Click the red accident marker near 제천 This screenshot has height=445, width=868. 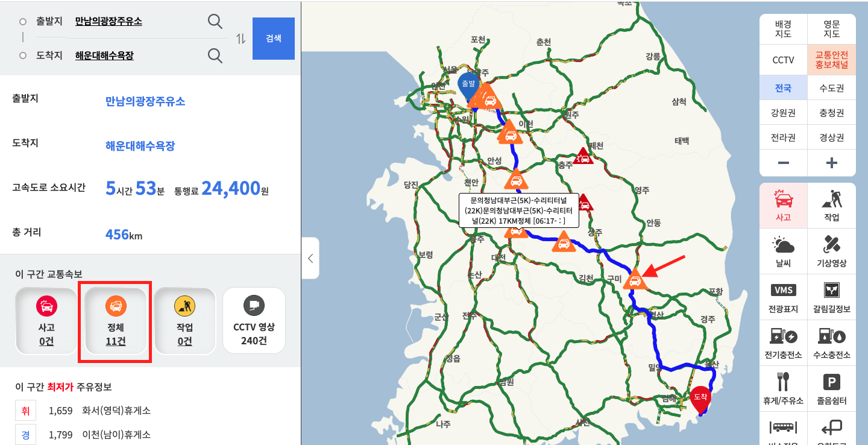[583, 157]
